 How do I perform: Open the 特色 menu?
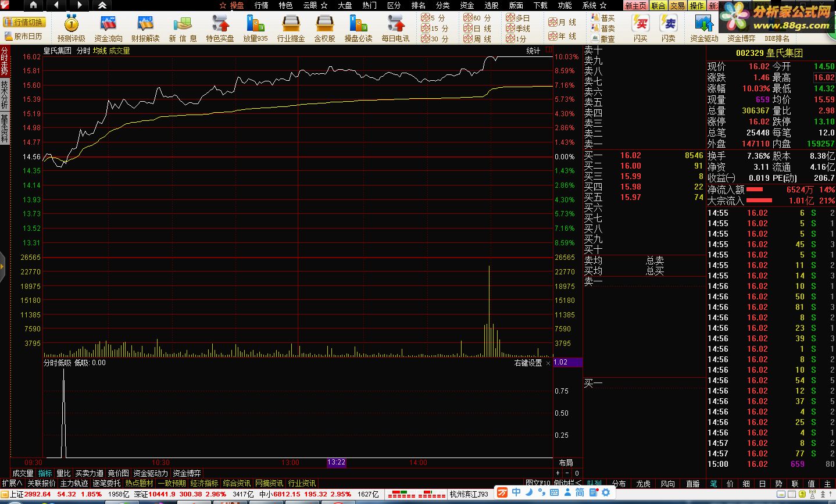point(285,5)
